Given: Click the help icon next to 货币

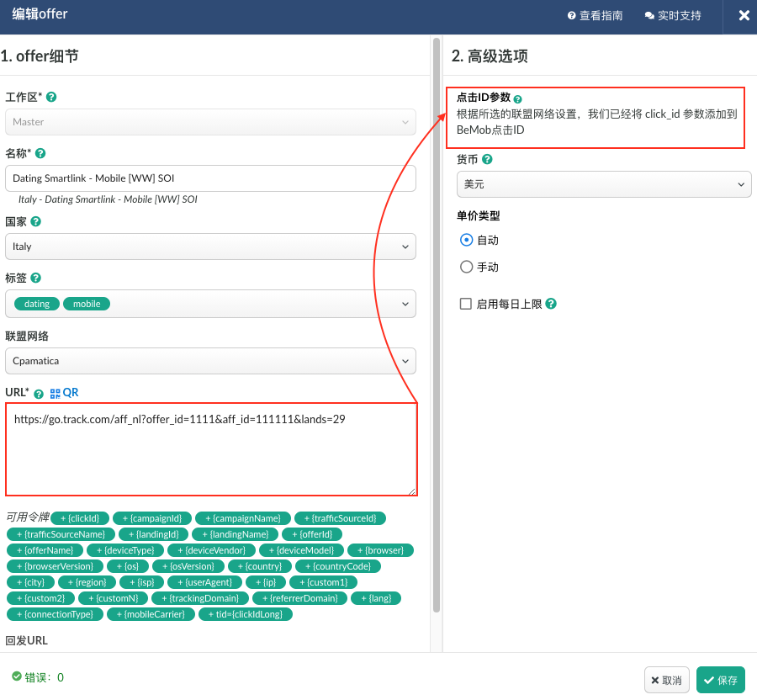Looking at the screenshot, I should [488, 159].
